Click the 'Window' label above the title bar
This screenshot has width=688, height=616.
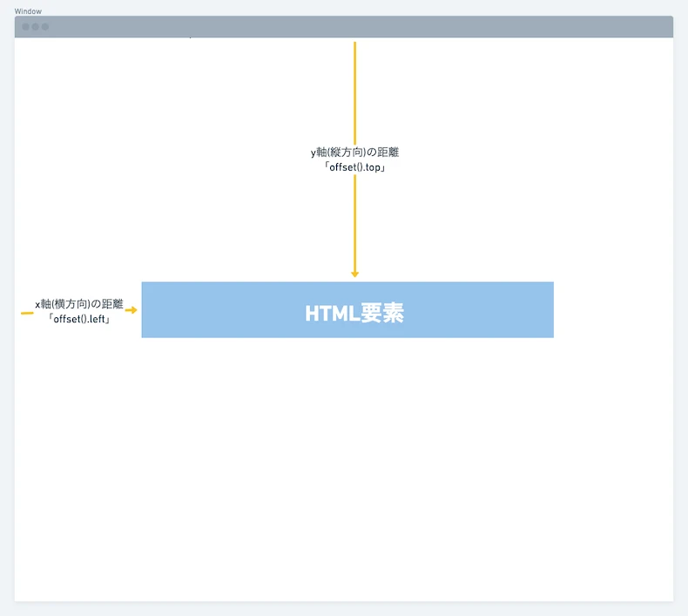(28, 11)
